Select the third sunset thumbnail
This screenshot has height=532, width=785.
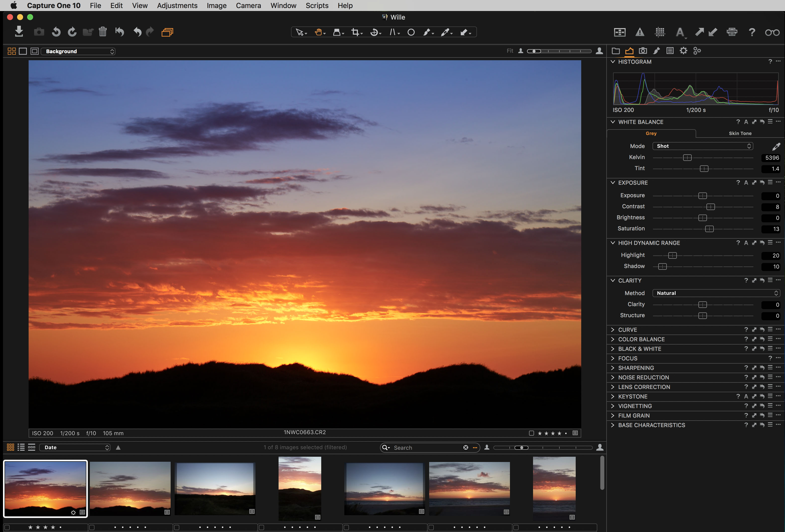point(215,489)
